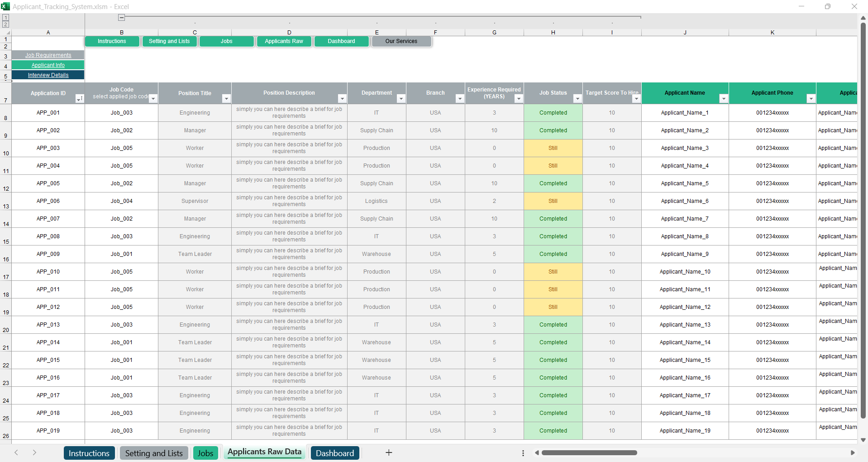Open the Department filter dropdown
Image resolution: width=868 pixels, height=462 pixels.
point(401,99)
